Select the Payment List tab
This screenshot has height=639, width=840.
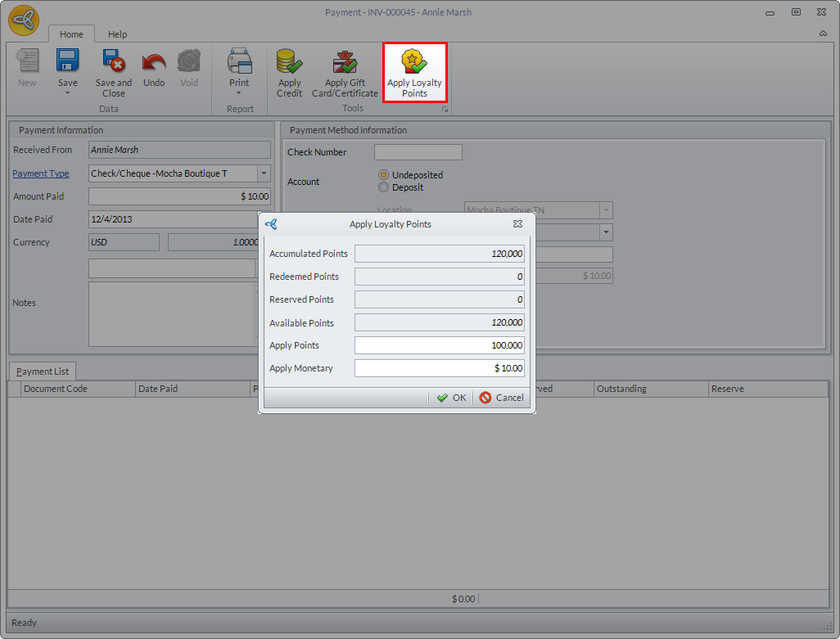click(43, 371)
